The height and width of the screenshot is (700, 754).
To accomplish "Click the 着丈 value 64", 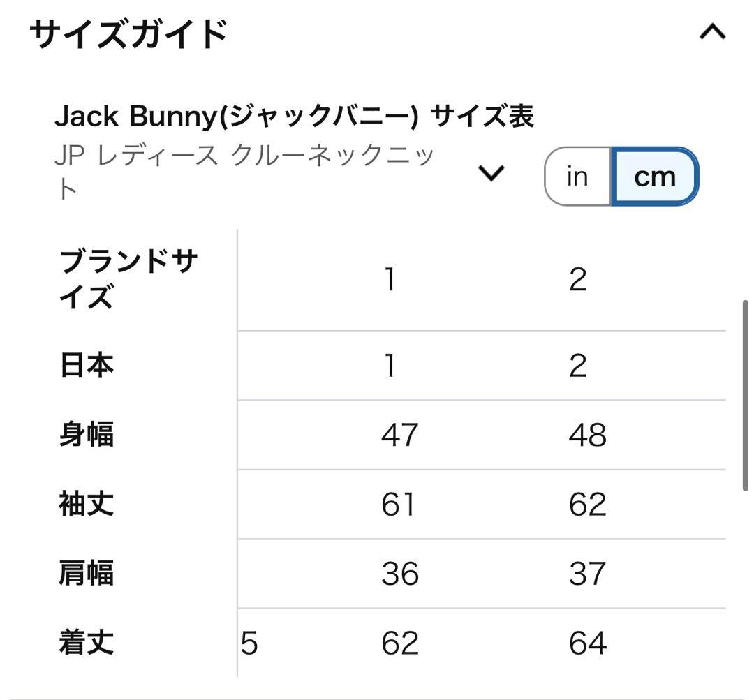I will click(x=589, y=642).
